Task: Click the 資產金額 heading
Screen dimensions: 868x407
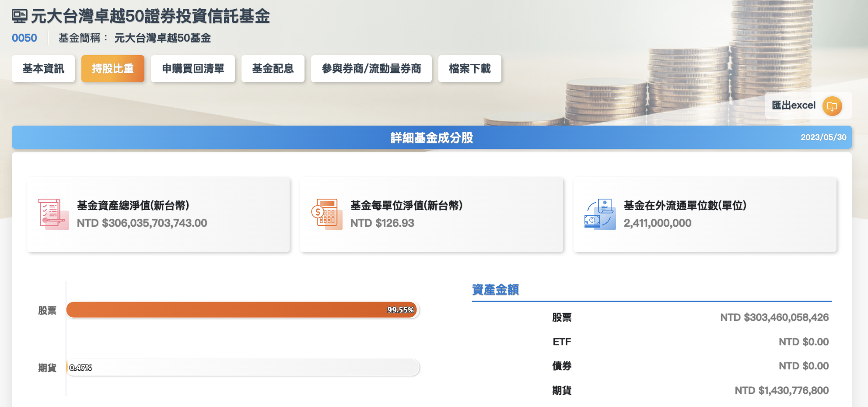Action: pos(495,289)
